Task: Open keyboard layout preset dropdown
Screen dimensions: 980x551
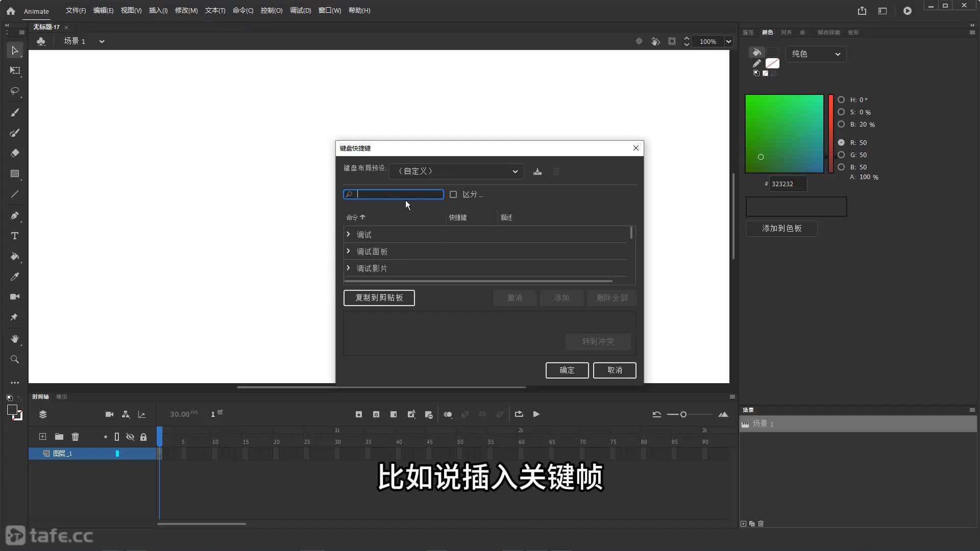Action: tap(456, 171)
